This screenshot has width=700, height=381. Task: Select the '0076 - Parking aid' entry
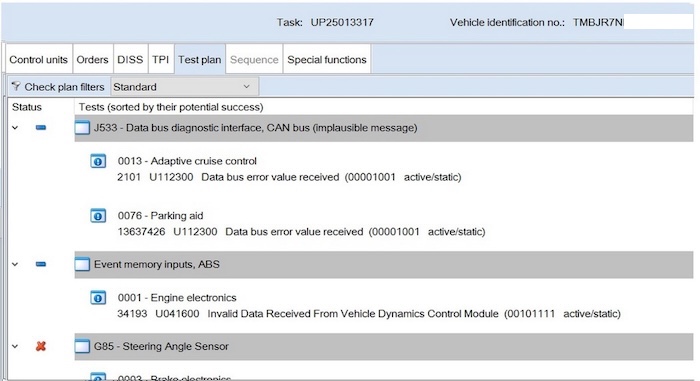160,216
